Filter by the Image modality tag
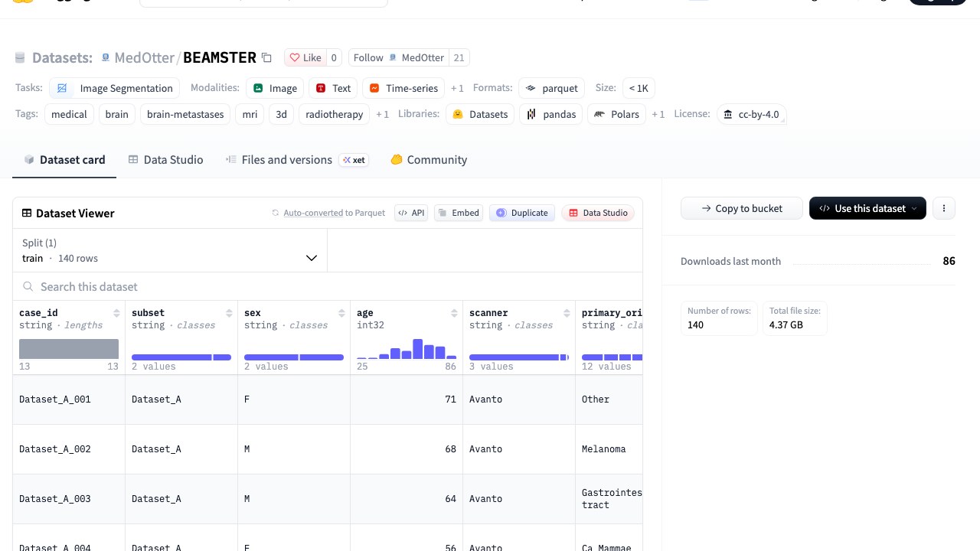Image resolution: width=980 pixels, height=551 pixels. [275, 88]
